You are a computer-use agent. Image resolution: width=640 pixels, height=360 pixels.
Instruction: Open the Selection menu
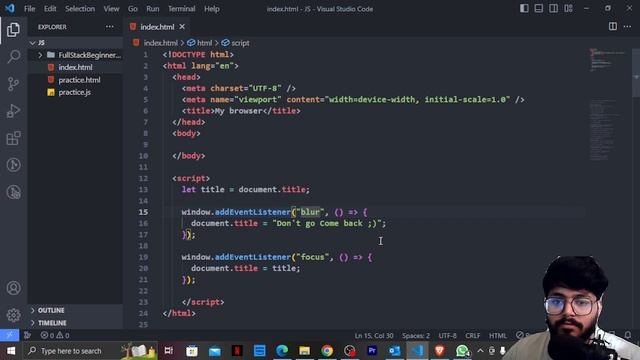(x=80, y=9)
